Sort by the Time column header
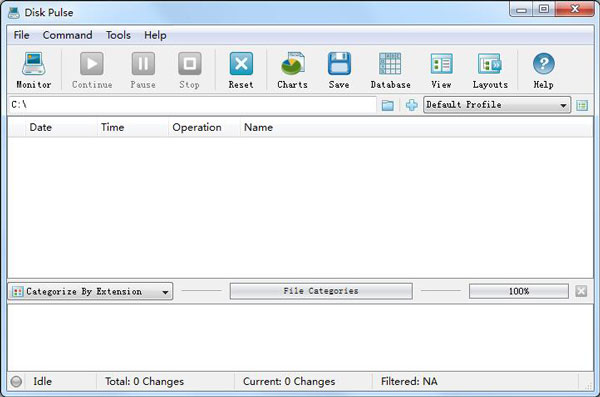600x397 pixels. (132, 127)
